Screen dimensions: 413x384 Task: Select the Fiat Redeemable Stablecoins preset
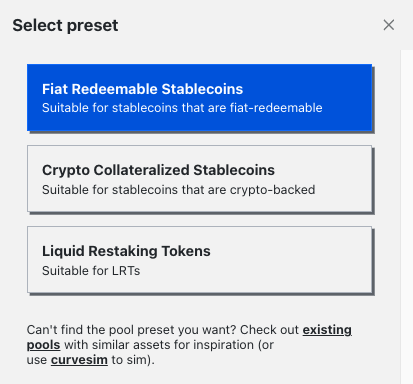(199, 97)
